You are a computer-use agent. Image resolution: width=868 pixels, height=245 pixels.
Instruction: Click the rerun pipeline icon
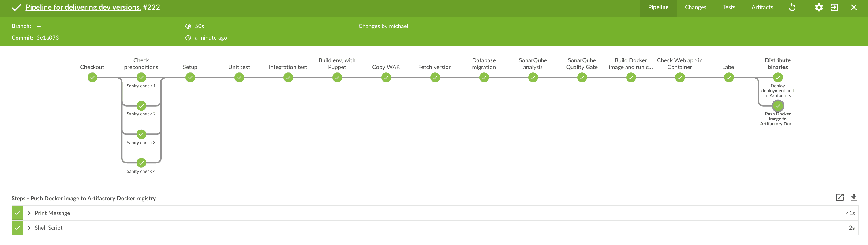(x=792, y=7)
